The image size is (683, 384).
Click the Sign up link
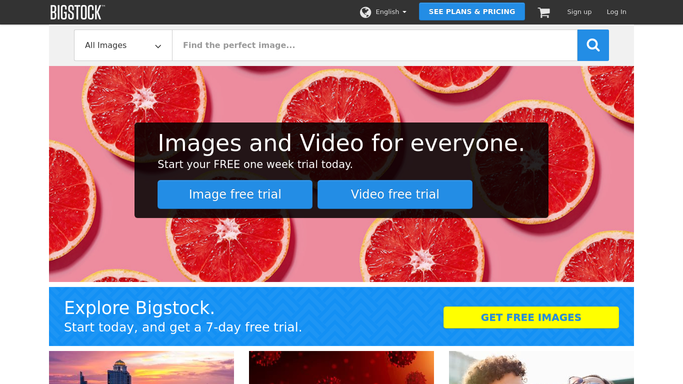(579, 12)
